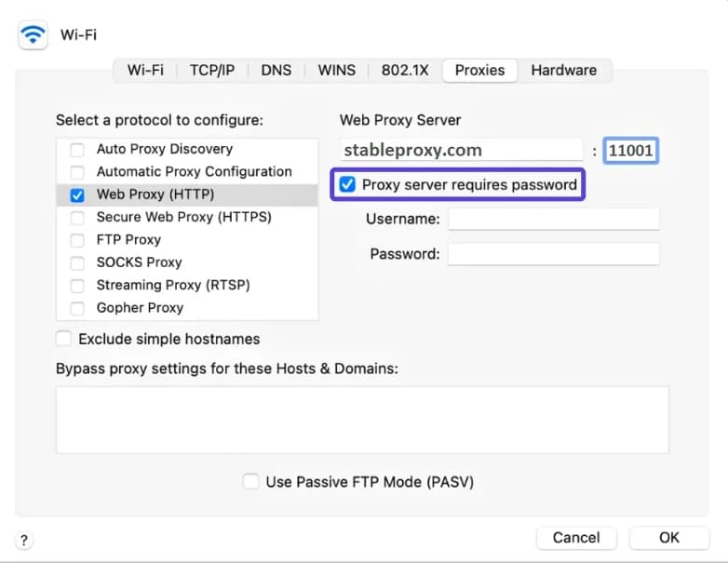The width and height of the screenshot is (728, 563).
Task: Go to the Hardware tab
Action: (x=563, y=70)
